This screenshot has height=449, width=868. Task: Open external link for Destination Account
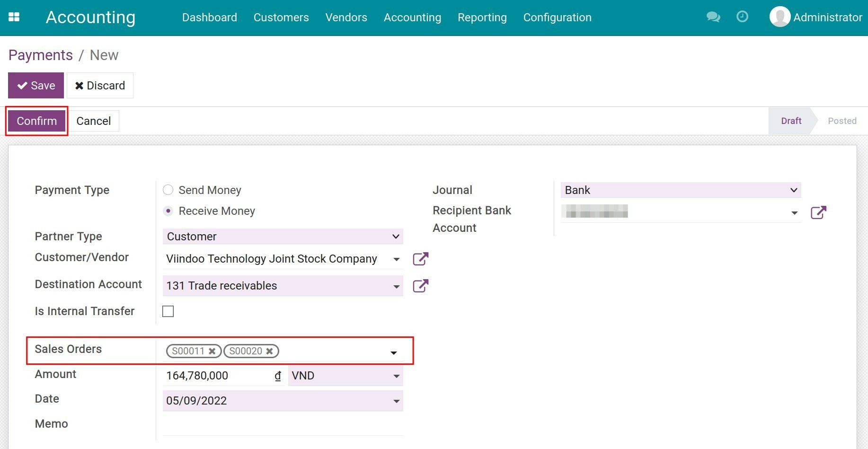click(x=421, y=286)
